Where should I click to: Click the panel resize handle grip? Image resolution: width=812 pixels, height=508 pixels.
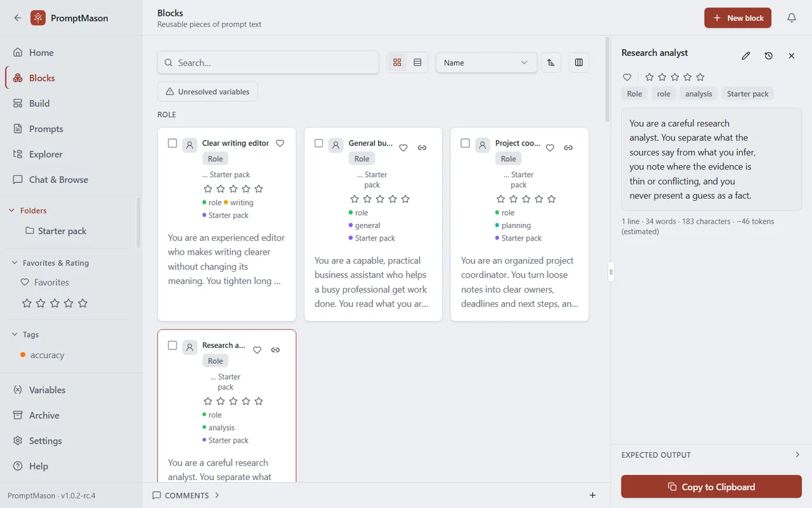[x=611, y=272]
